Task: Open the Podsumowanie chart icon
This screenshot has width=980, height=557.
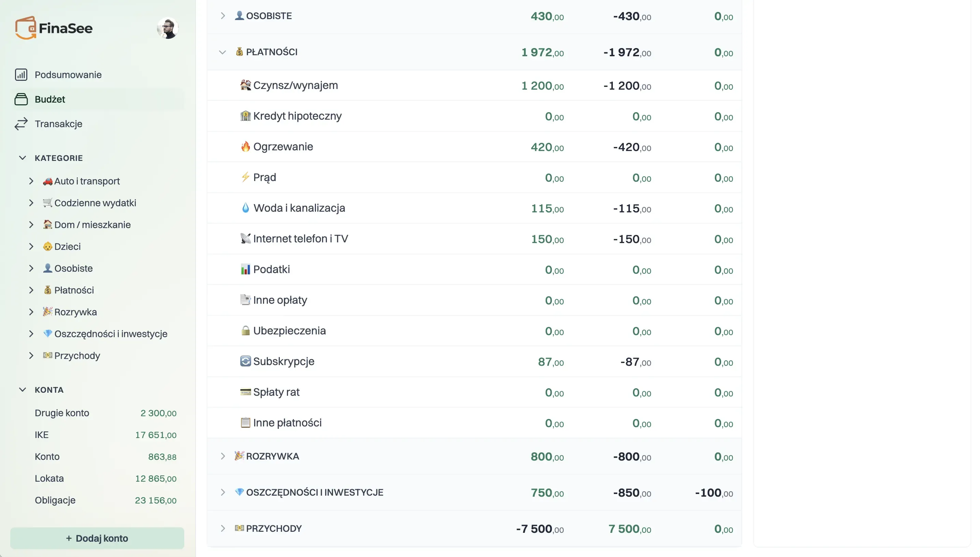Action: tap(21, 75)
